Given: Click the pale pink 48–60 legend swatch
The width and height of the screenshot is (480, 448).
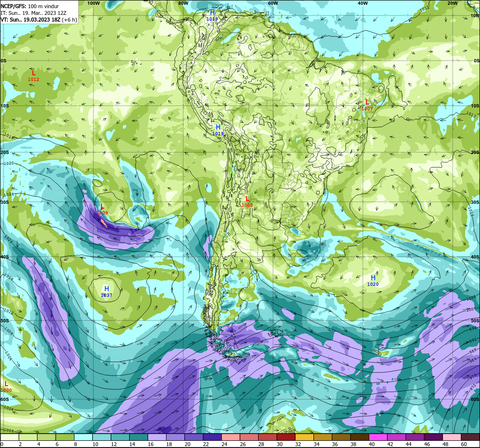Looking at the screenshot, I should 452,437.
